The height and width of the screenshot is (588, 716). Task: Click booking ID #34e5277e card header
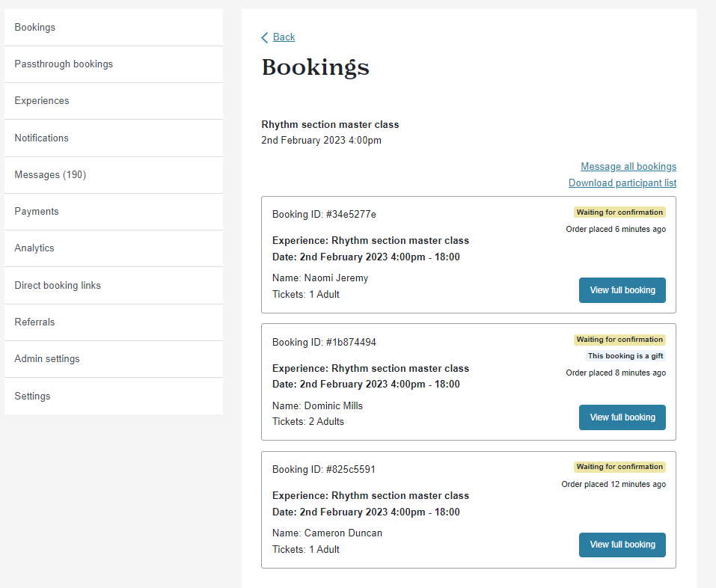point(324,214)
